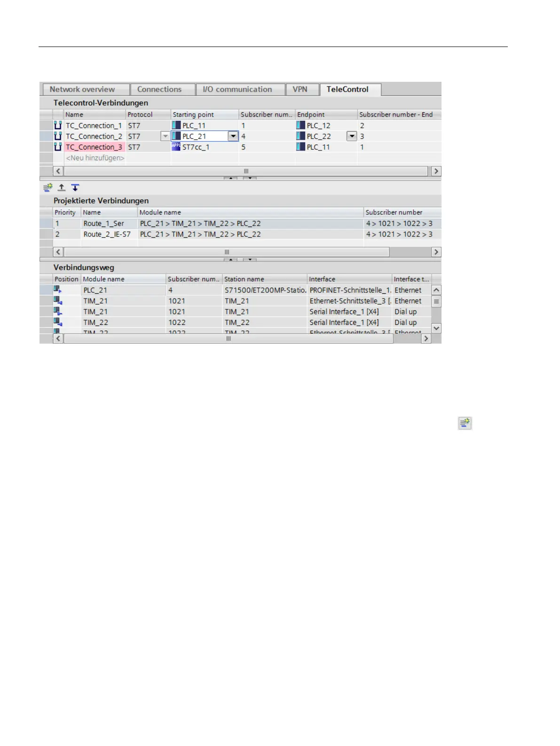
Task: Open the PLC_21 starting point dropdown
Action: coord(233,136)
